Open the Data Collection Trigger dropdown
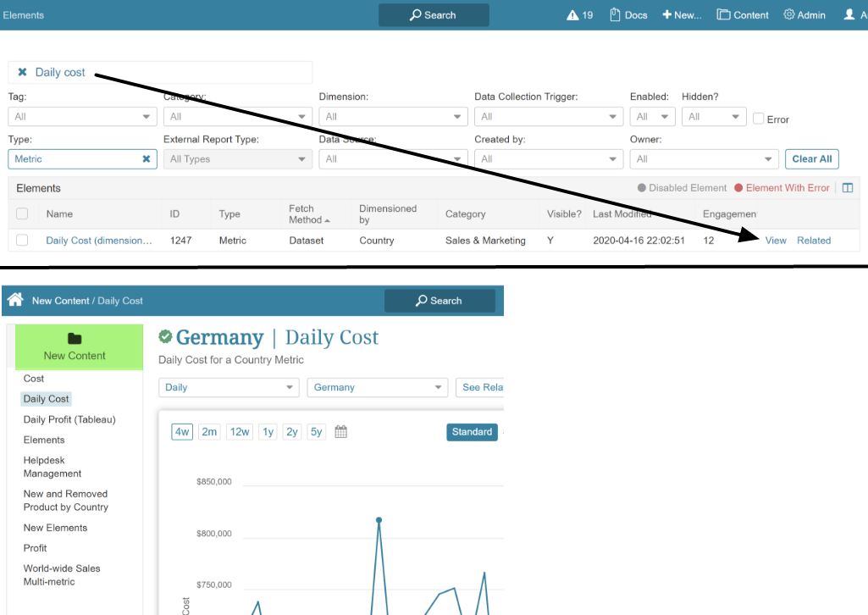The height and width of the screenshot is (615, 868). point(549,117)
